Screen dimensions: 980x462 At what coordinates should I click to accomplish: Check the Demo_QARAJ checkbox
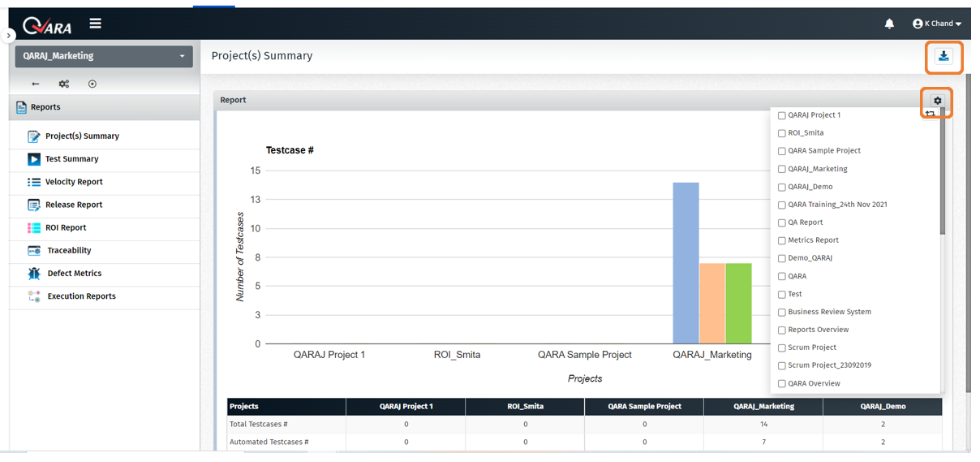click(x=781, y=258)
